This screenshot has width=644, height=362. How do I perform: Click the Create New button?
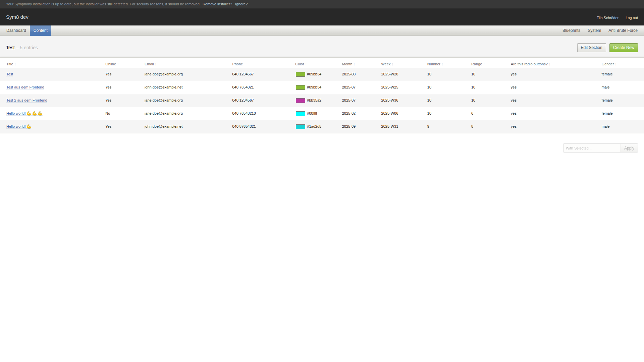point(623,48)
